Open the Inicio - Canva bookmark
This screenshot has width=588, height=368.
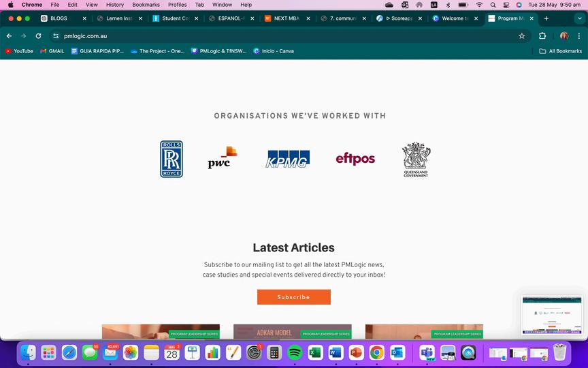tap(274, 51)
